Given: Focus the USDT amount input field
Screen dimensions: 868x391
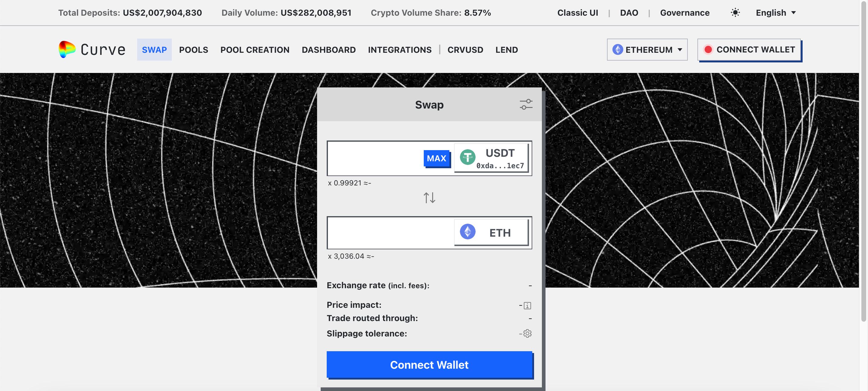Looking at the screenshot, I should click(x=375, y=158).
